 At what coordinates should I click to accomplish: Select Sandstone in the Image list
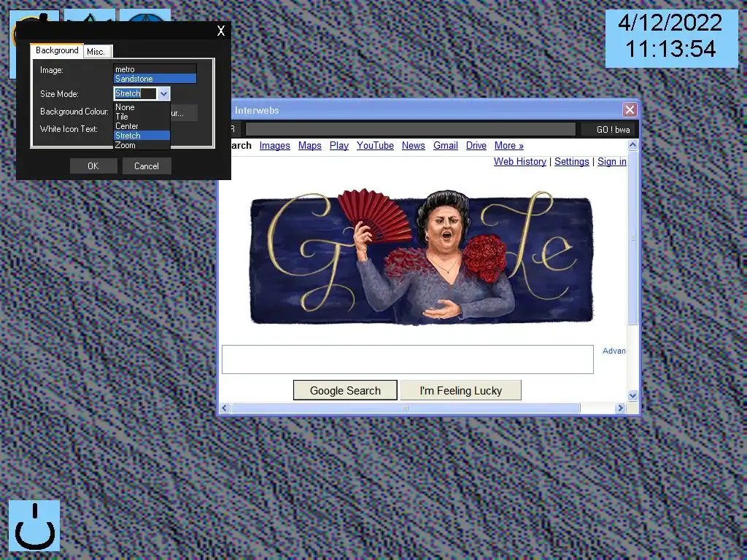coord(155,79)
